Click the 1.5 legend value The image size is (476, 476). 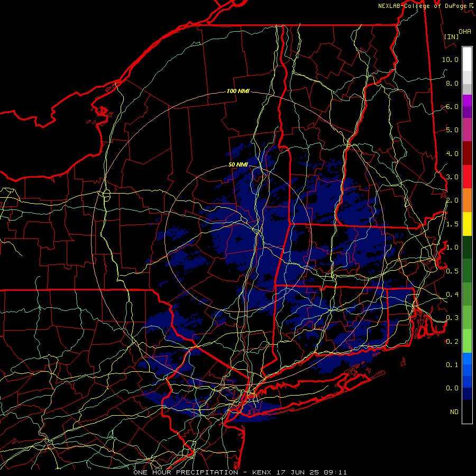click(x=452, y=224)
